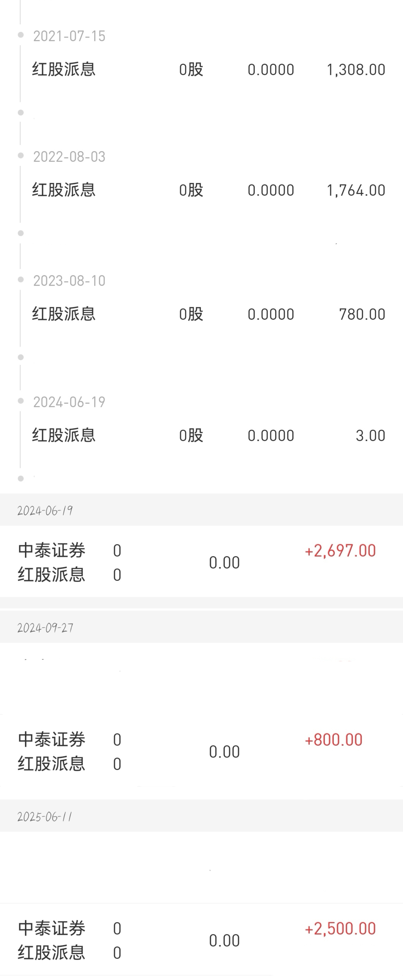Image resolution: width=403 pixels, height=980 pixels.
Task: Tap the red +2,500.00 amount
Action: (340, 929)
